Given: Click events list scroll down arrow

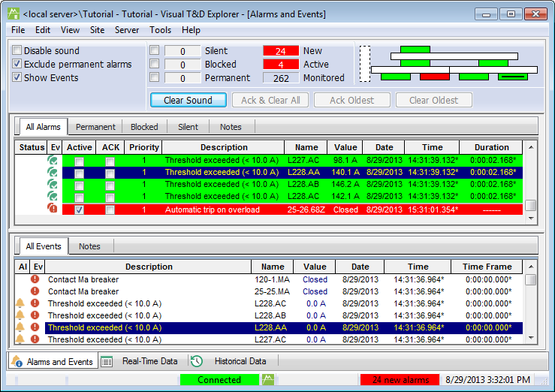Looking at the screenshot, I should point(531,338).
